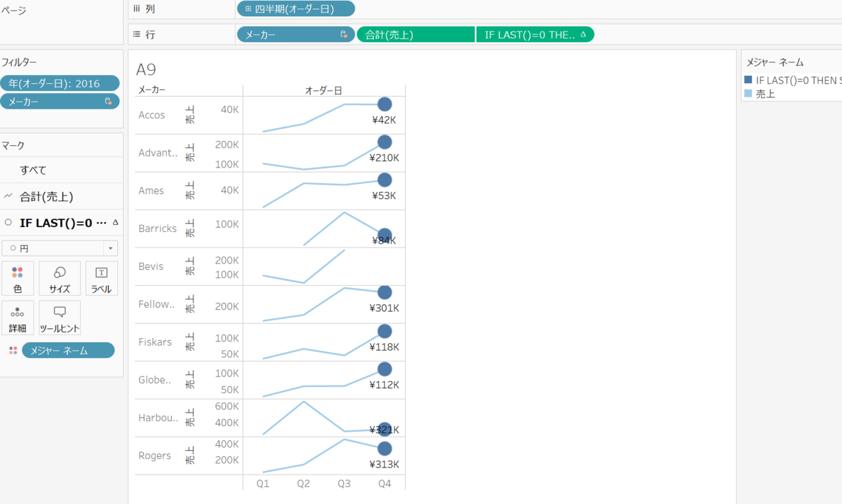Click the dark blue IF LAST()=0 legend swatch

pos(748,80)
